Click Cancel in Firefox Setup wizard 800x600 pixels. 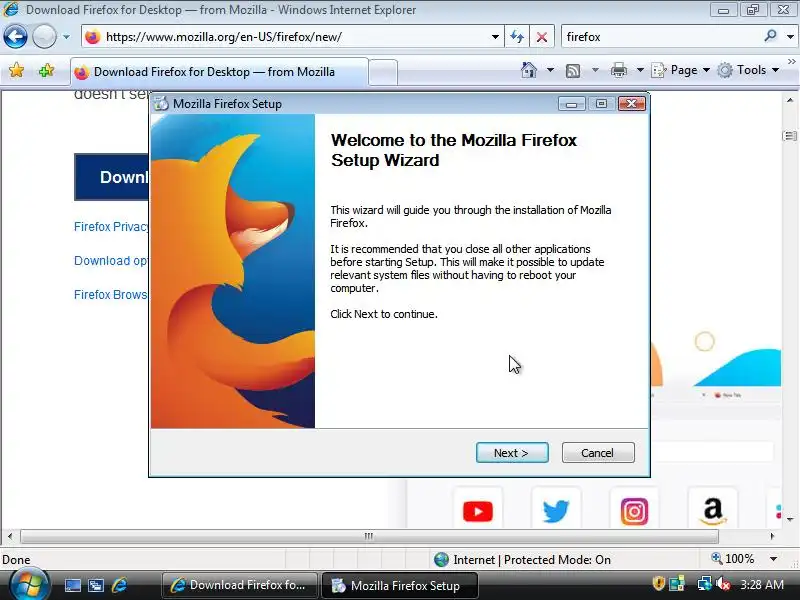click(598, 453)
